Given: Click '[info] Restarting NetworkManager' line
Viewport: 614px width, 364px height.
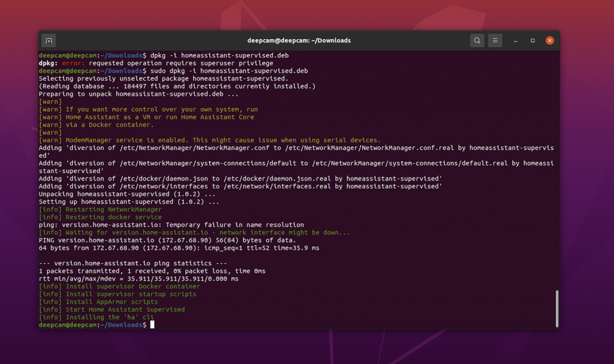Looking at the screenshot, I should click(100, 210).
